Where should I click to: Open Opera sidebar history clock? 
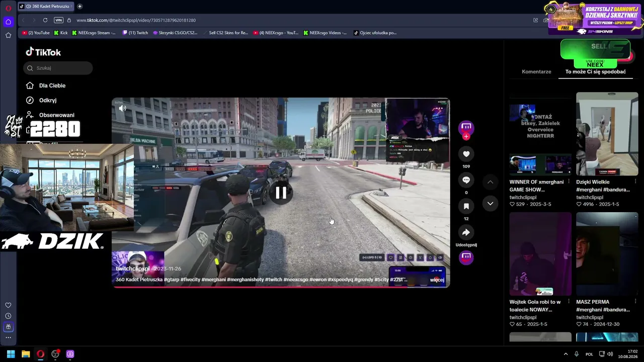coord(8,316)
